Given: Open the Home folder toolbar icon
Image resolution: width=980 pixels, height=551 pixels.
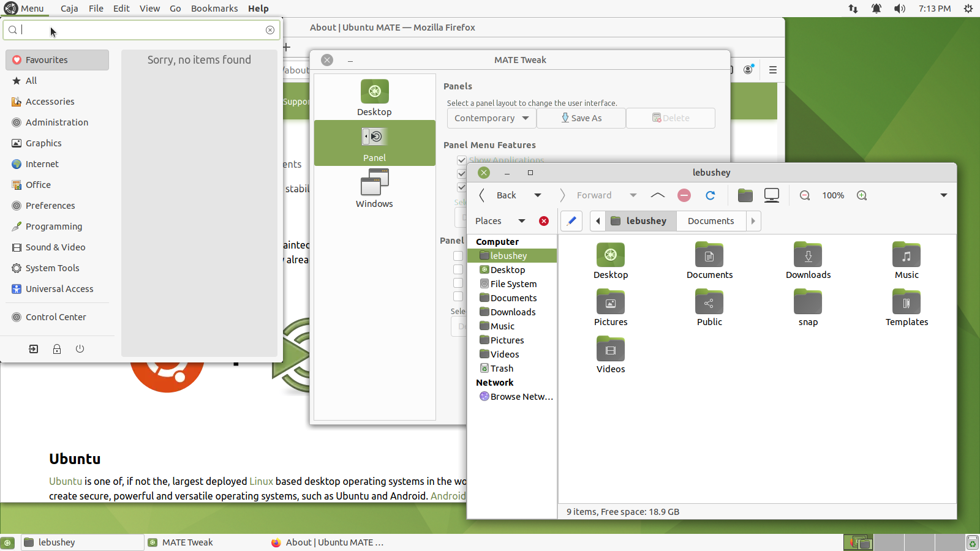Looking at the screenshot, I should (x=745, y=195).
